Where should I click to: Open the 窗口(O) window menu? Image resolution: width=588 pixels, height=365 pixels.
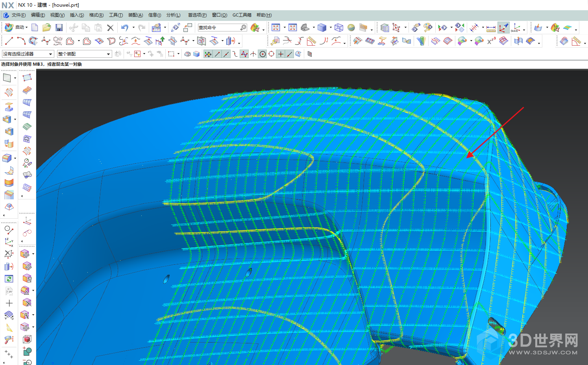tap(220, 15)
